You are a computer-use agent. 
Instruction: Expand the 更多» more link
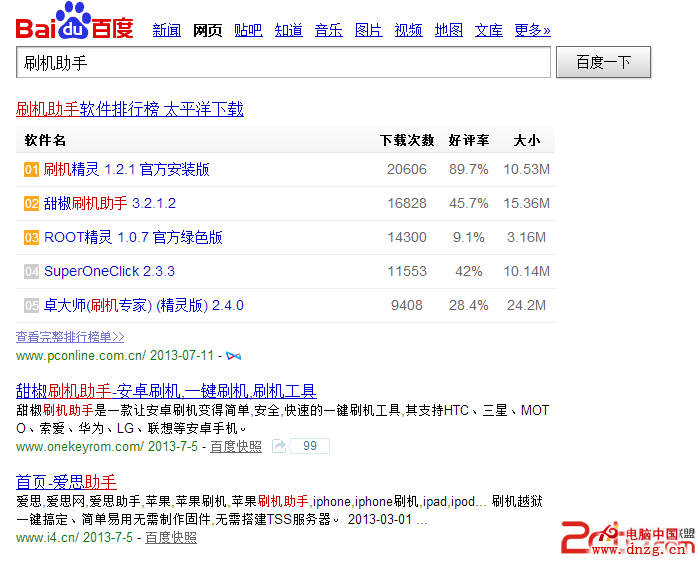[x=532, y=30]
